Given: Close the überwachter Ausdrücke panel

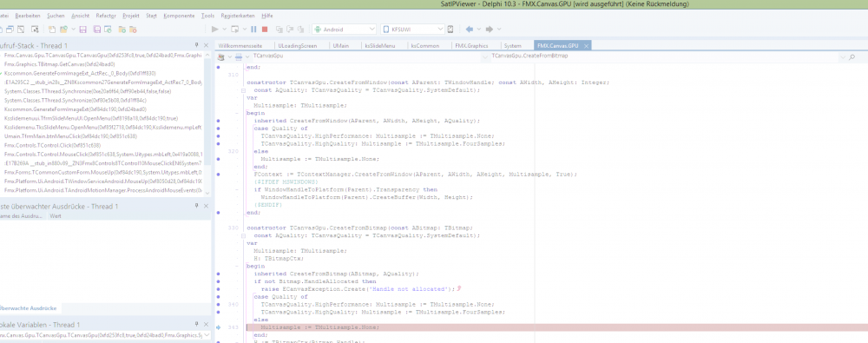Looking at the screenshot, I should (206, 206).
